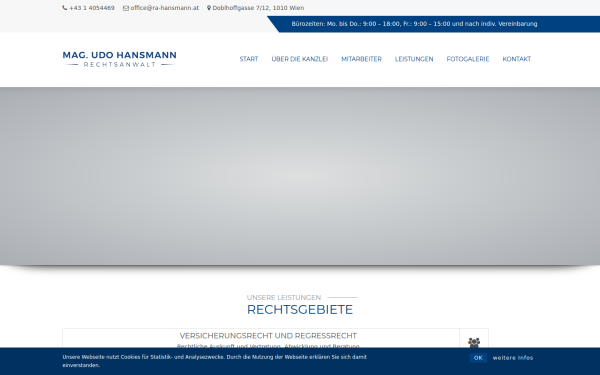Open email link office@ra-hansmann.at

tap(165, 8)
